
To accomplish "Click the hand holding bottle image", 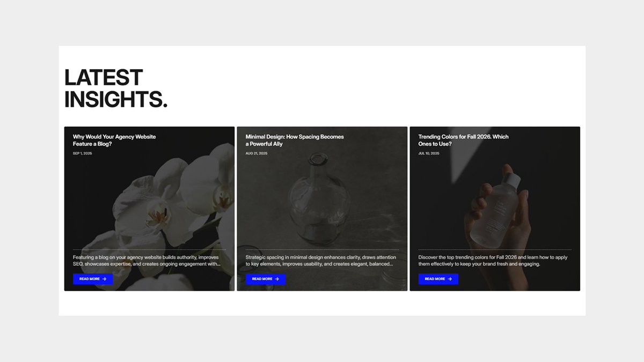I will 496,209.
